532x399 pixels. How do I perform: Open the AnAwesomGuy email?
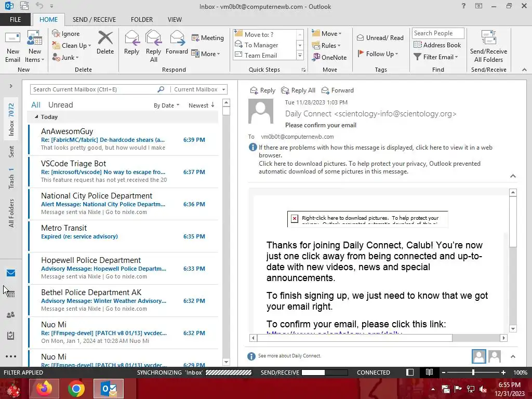[x=124, y=139]
